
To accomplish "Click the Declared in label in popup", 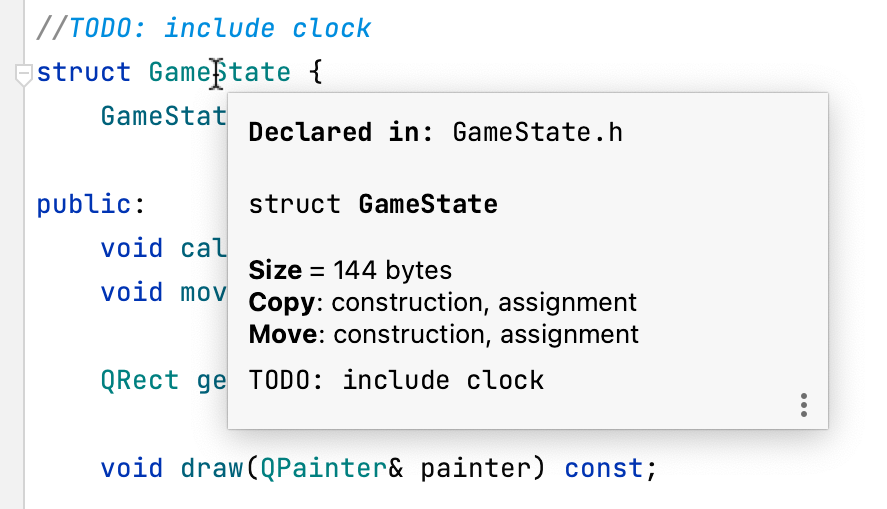I will point(340,132).
